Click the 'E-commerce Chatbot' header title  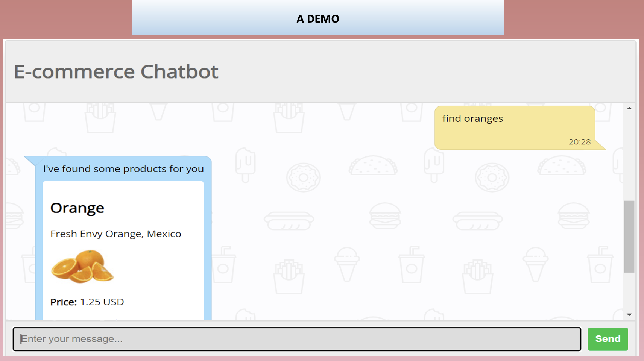[115, 71]
